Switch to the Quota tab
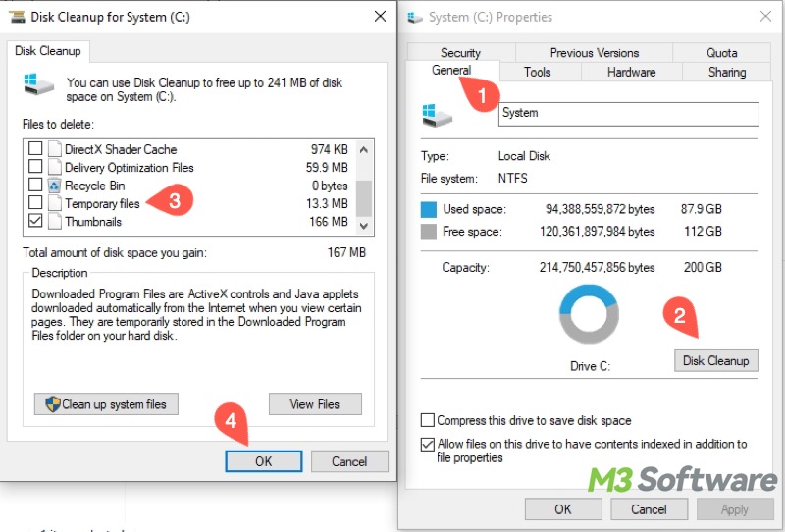785x532 pixels. [721, 53]
